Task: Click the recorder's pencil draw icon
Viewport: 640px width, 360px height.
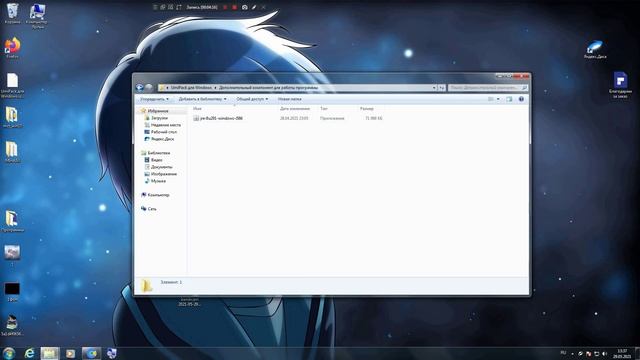Action: [254, 7]
